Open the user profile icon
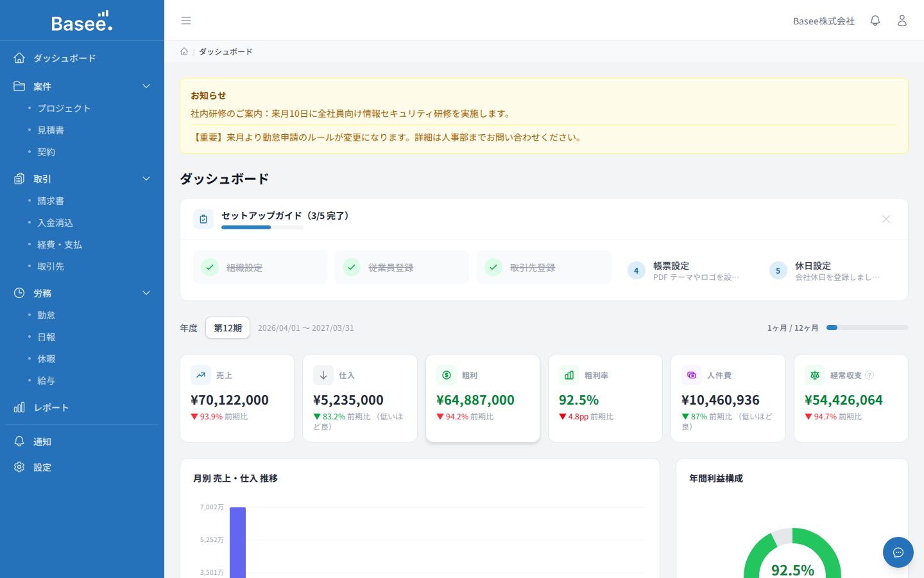Viewport: 924px width, 578px height. pos(902,21)
